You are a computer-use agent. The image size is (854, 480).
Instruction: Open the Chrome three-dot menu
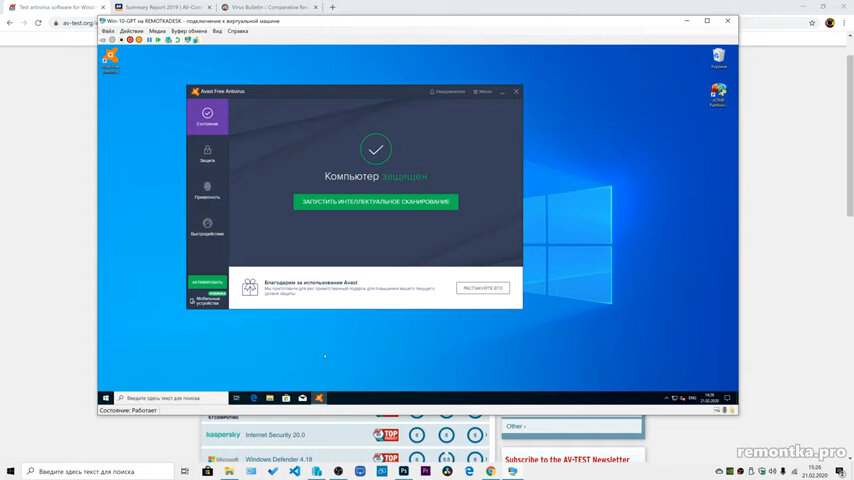[844, 23]
